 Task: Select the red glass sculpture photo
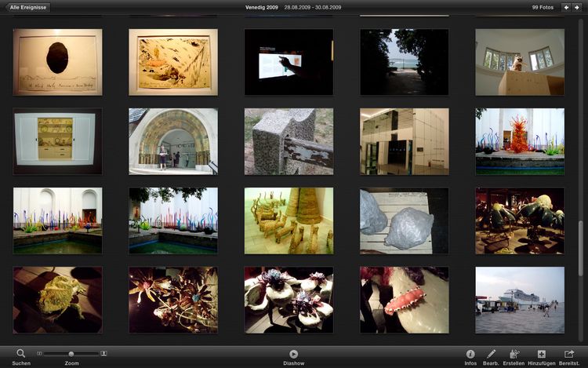[519, 141]
